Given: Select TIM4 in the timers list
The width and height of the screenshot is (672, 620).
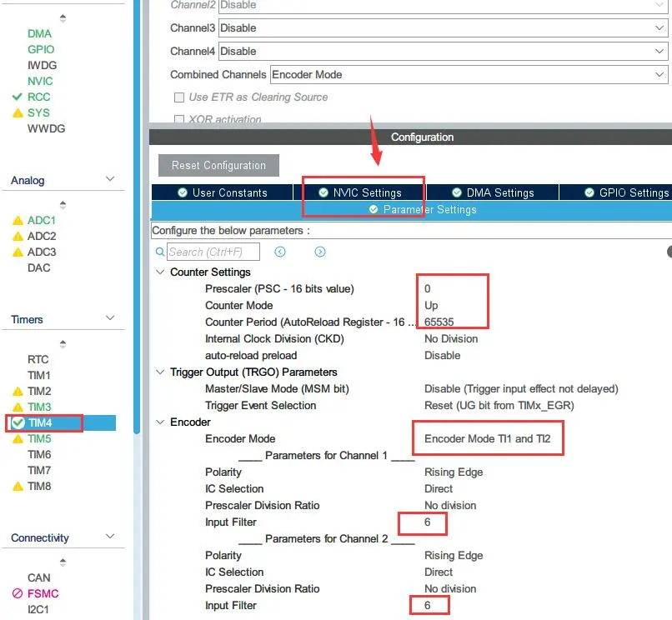Looking at the screenshot, I should [40, 422].
